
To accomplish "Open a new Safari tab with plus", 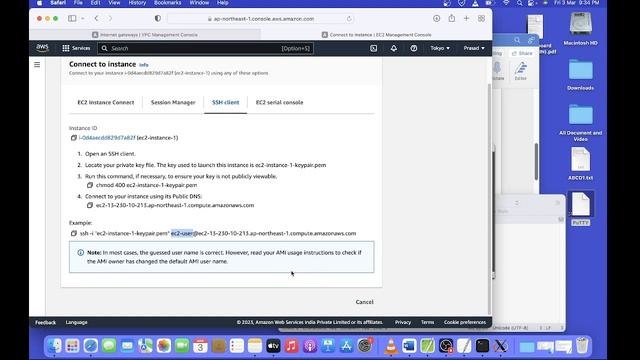I will coord(466,18).
